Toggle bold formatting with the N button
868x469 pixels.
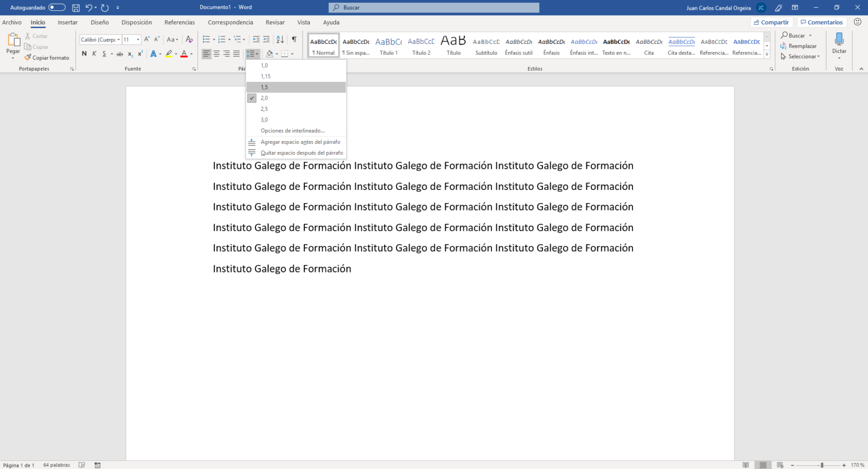pos(84,54)
